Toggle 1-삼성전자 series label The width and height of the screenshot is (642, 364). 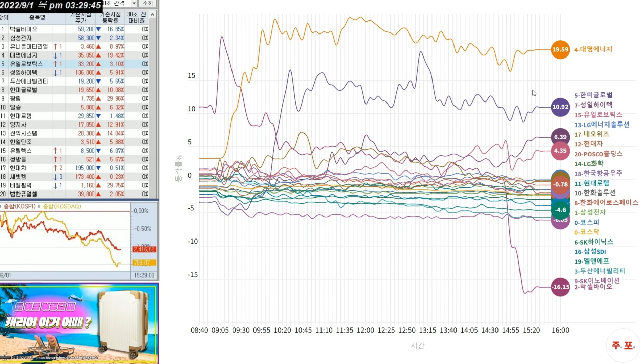pos(590,212)
